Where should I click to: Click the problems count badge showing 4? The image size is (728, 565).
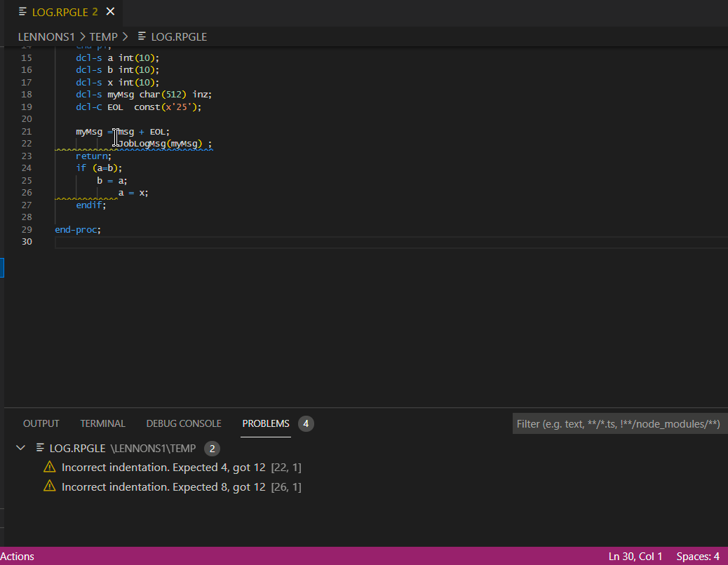click(306, 423)
